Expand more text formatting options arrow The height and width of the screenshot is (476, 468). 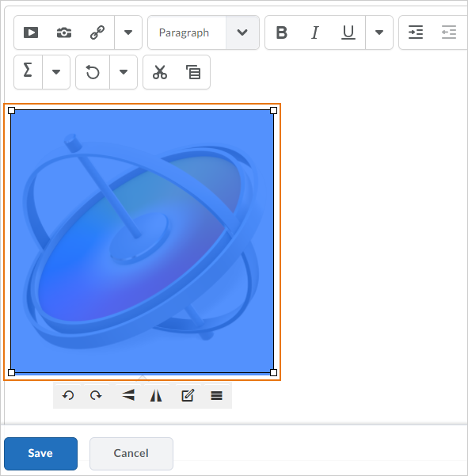tap(379, 32)
